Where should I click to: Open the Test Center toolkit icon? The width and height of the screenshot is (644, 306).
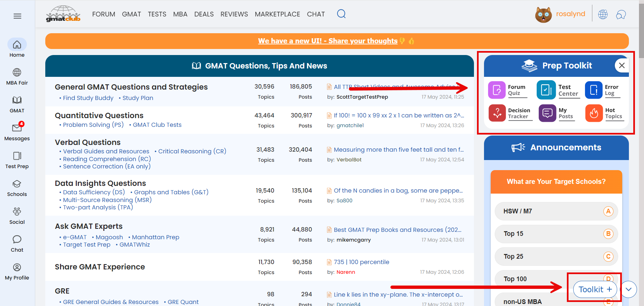(546, 90)
